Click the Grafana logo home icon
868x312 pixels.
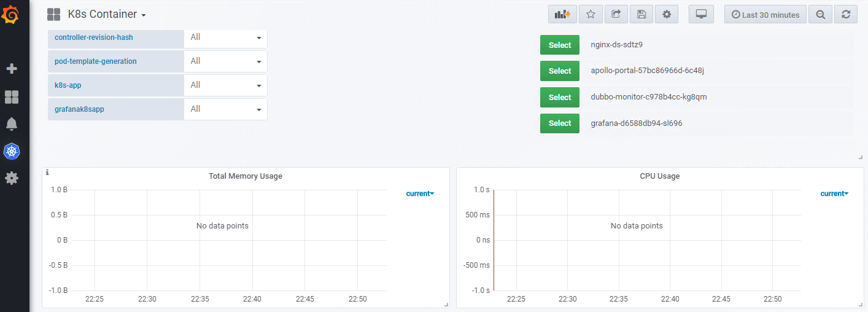tap(11, 14)
